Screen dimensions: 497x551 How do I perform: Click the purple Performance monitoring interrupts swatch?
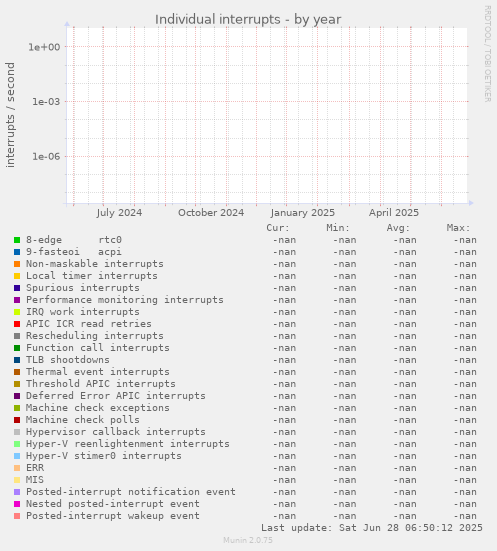pyautogui.click(x=17, y=300)
